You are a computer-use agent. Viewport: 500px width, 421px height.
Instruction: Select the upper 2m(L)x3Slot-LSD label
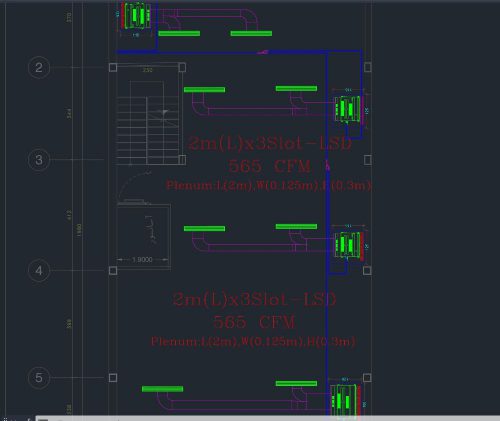point(270,143)
